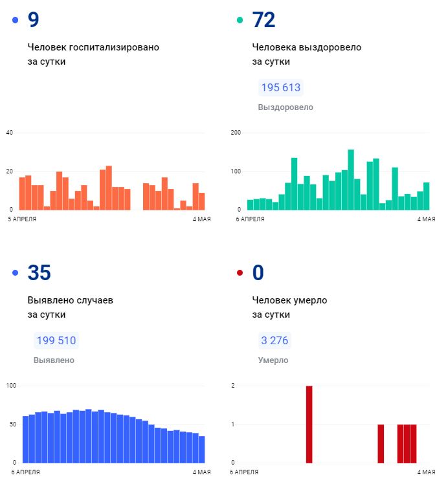
Task: Click the 'Человек госпитализировано за сутки' heading
Action: pyautogui.click(x=93, y=54)
